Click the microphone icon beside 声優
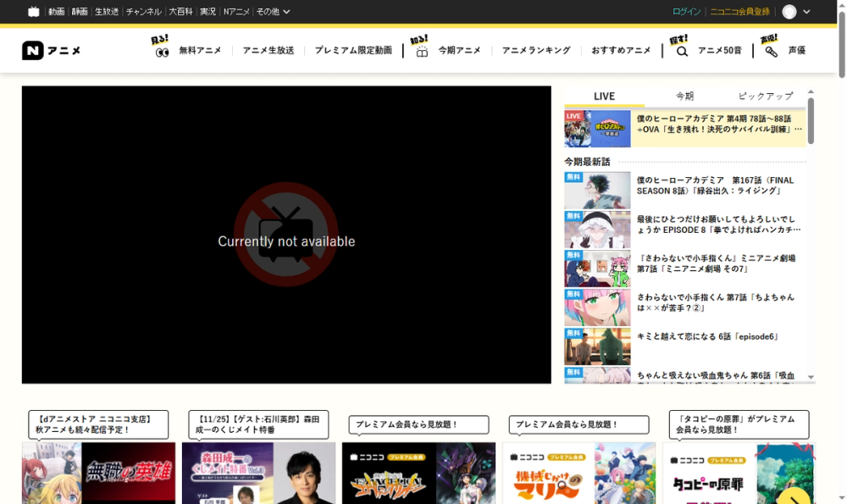The height and width of the screenshot is (504, 847). click(x=772, y=52)
